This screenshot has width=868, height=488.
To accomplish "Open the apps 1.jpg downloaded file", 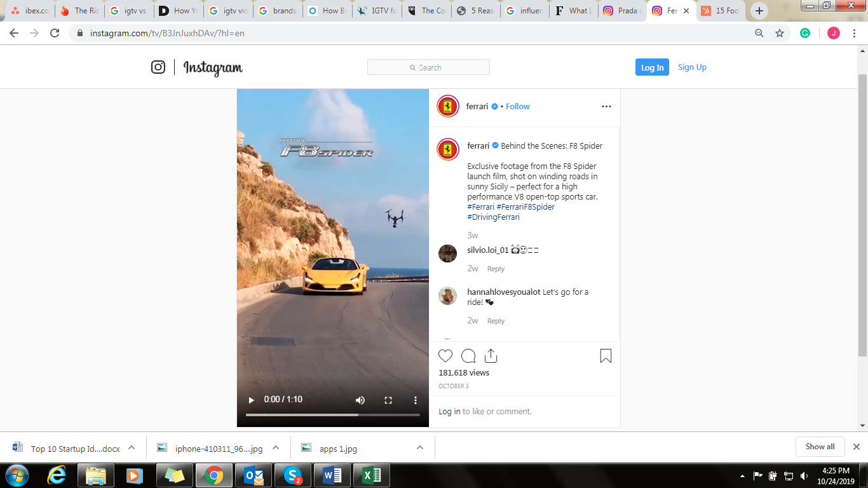I will 338,449.
